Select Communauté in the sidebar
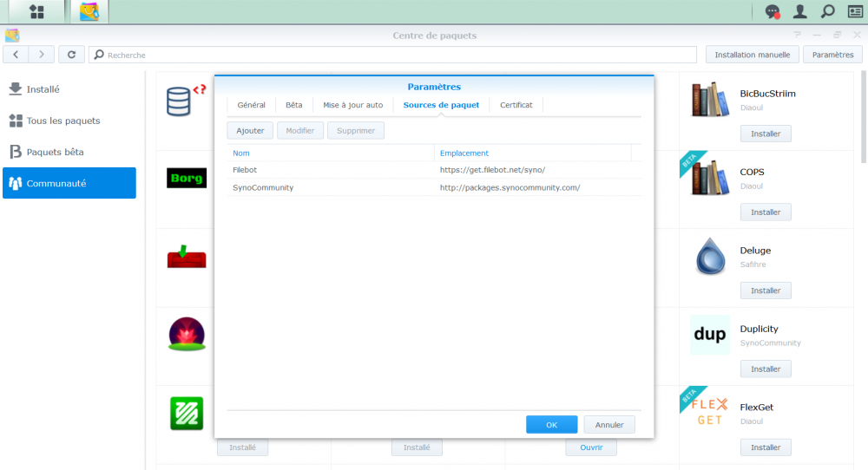The width and height of the screenshot is (868, 470). coord(69,183)
